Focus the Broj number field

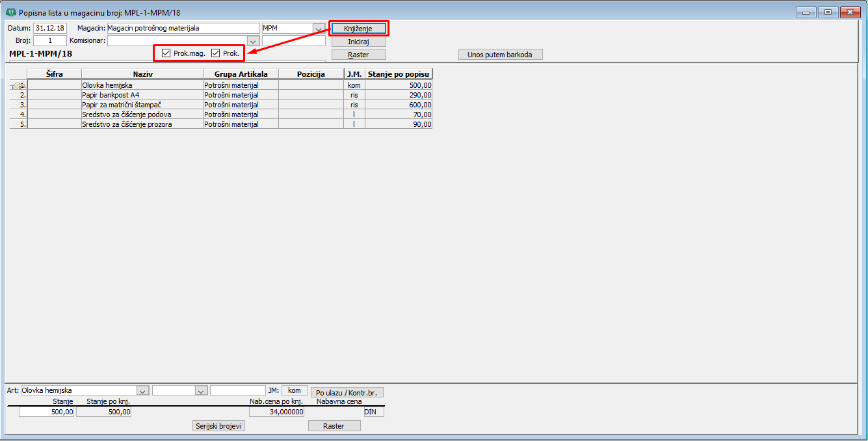(50, 41)
